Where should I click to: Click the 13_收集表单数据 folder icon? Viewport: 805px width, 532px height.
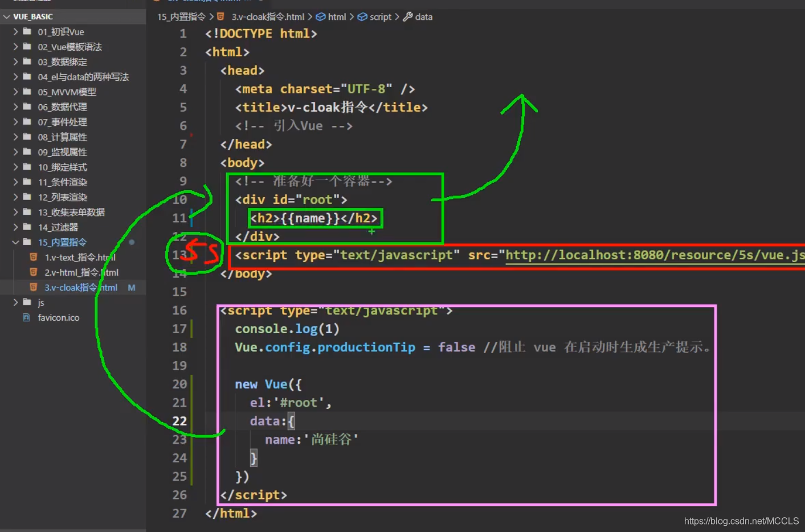click(x=27, y=212)
